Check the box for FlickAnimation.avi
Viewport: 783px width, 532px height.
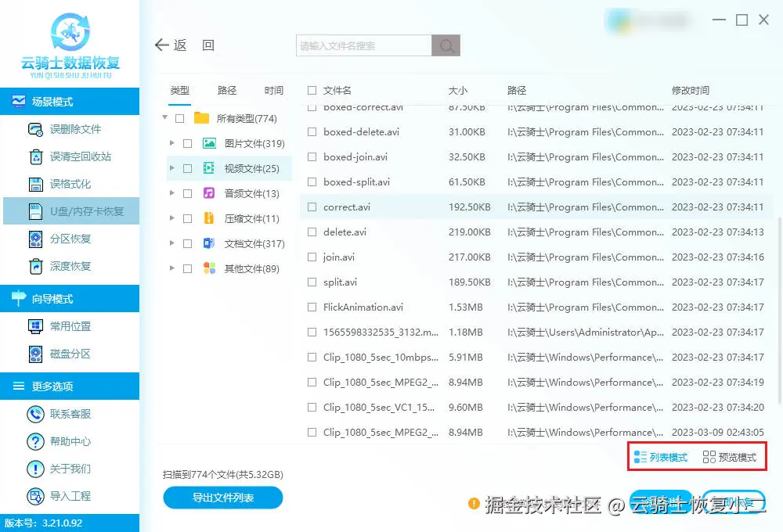[312, 307]
